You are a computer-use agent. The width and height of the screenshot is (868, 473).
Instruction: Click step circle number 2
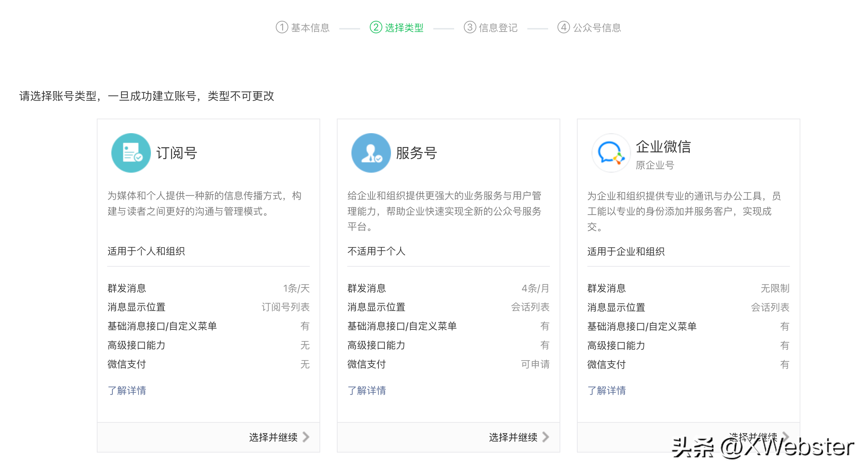[376, 27]
